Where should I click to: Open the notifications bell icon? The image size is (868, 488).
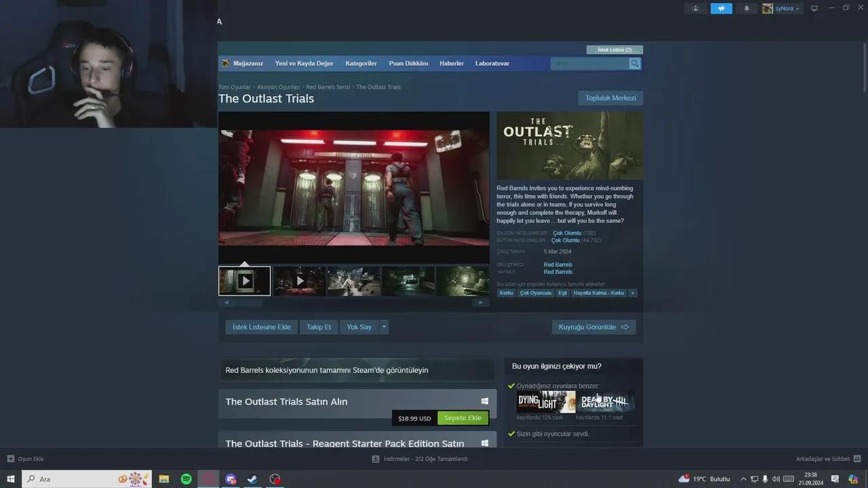(747, 8)
